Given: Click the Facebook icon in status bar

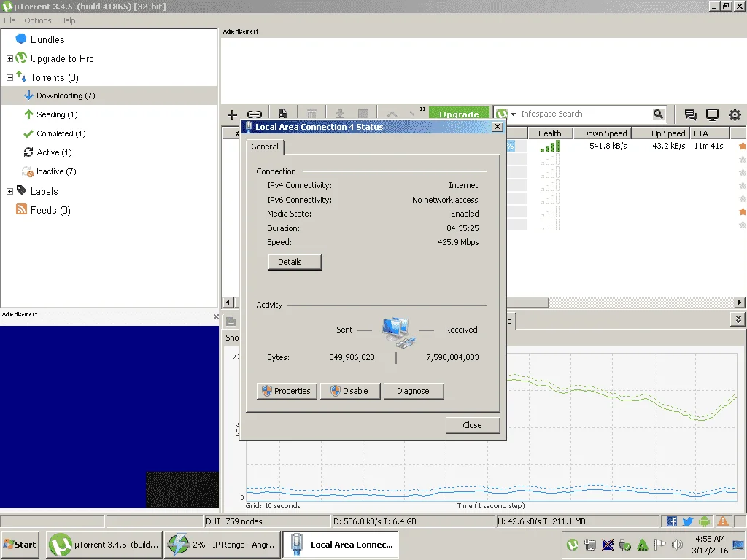Looking at the screenshot, I should click(671, 521).
